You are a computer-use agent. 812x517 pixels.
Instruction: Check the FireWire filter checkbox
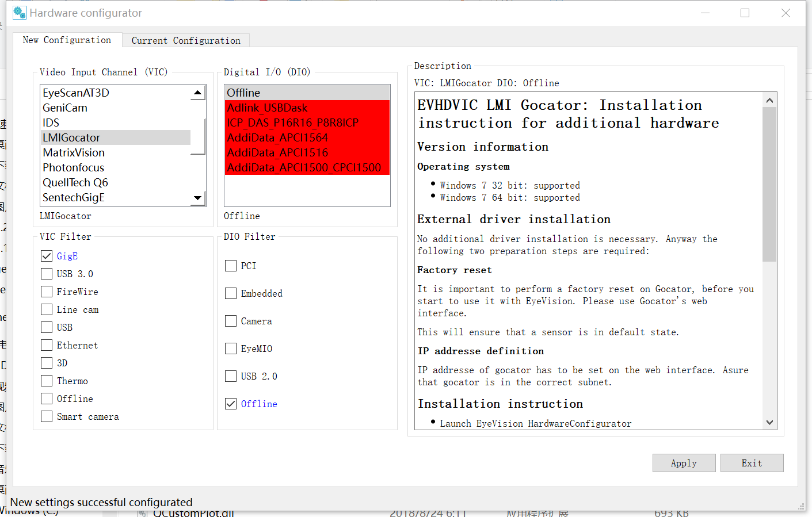click(x=47, y=292)
